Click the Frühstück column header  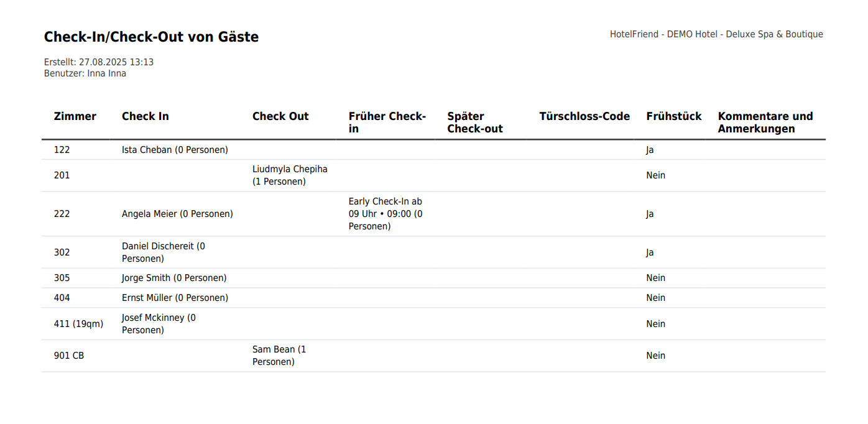pos(674,116)
